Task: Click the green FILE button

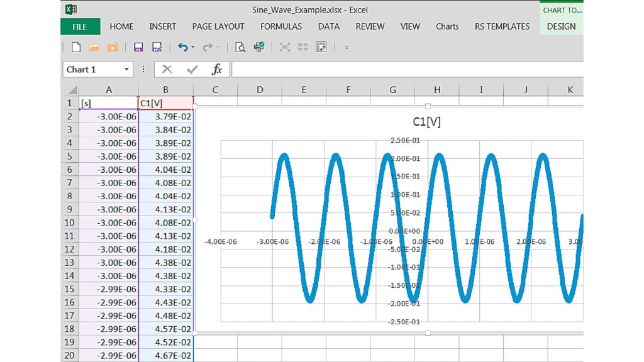Action: [79, 26]
